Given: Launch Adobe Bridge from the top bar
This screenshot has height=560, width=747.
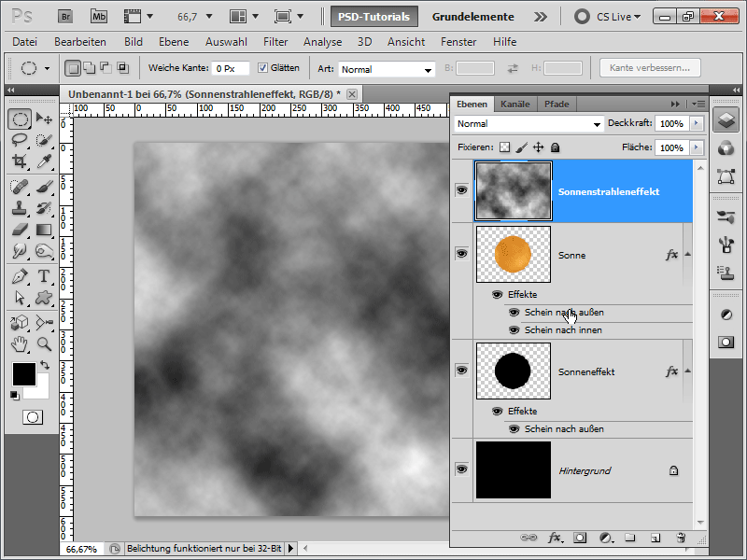Looking at the screenshot, I should [65, 17].
